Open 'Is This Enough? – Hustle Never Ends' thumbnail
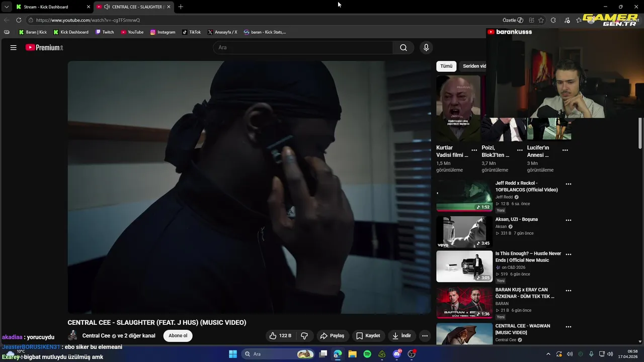Viewport: 644px width, 362px height. [464, 266]
